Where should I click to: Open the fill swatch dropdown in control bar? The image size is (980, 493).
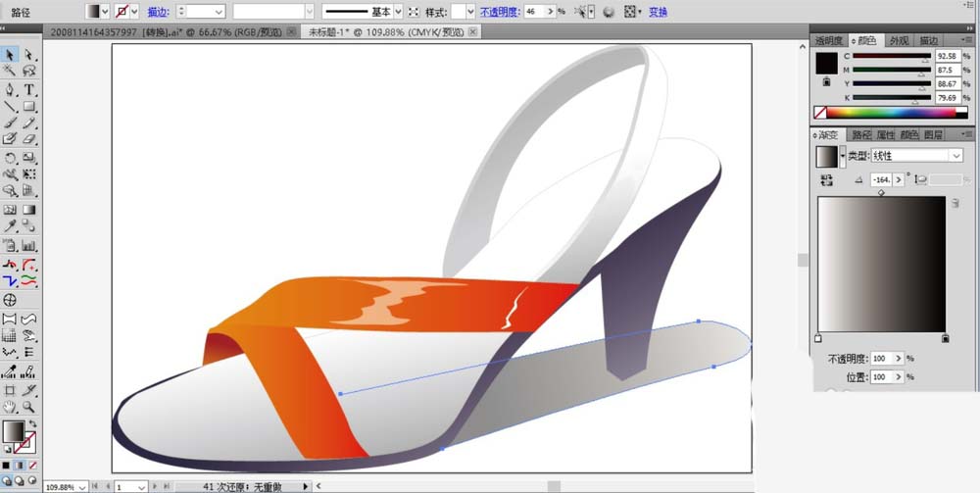point(105,11)
